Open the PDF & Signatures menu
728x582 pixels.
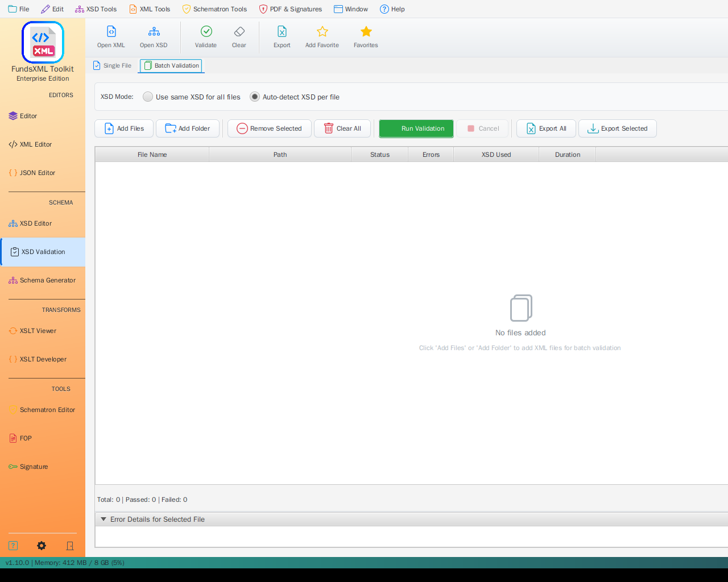point(290,9)
